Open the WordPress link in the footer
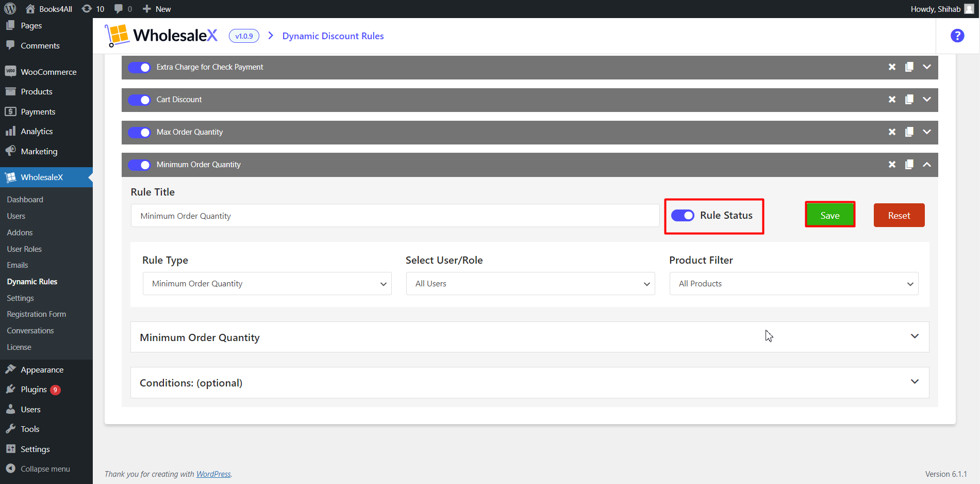This screenshot has height=484, width=980. [213, 474]
